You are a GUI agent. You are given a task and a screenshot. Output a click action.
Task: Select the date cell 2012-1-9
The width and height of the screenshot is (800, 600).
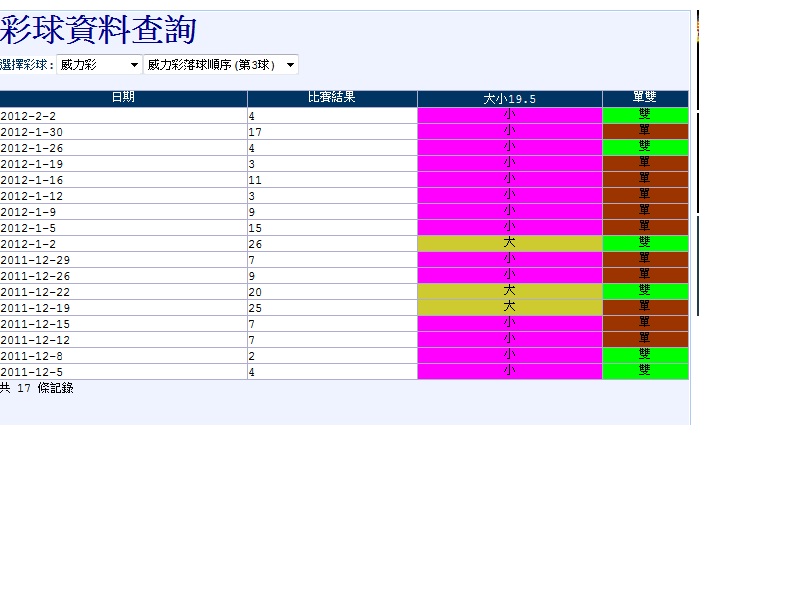click(123, 212)
